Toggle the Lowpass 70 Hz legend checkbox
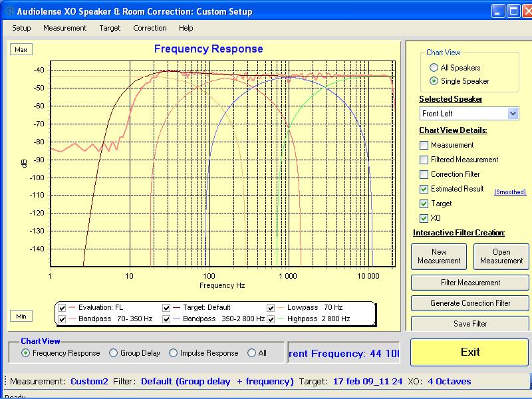The width and height of the screenshot is (532, 399). (x=271, y=308)
